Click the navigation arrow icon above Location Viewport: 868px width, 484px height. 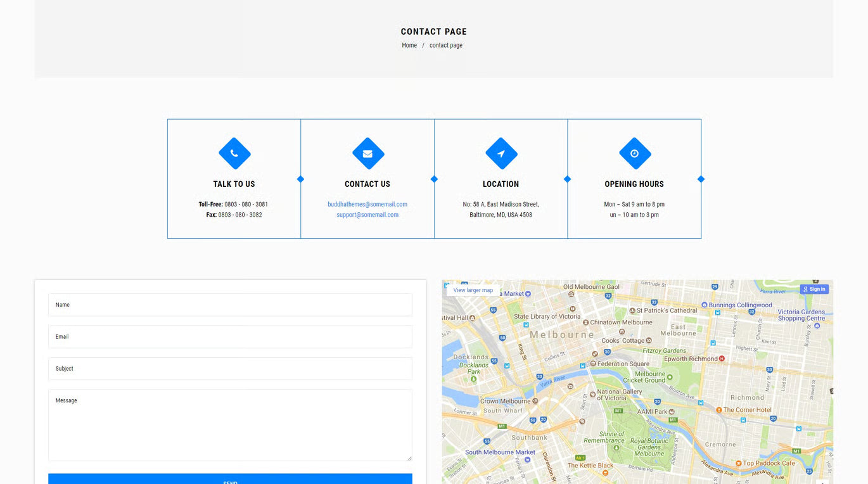(x=501, y=153)
